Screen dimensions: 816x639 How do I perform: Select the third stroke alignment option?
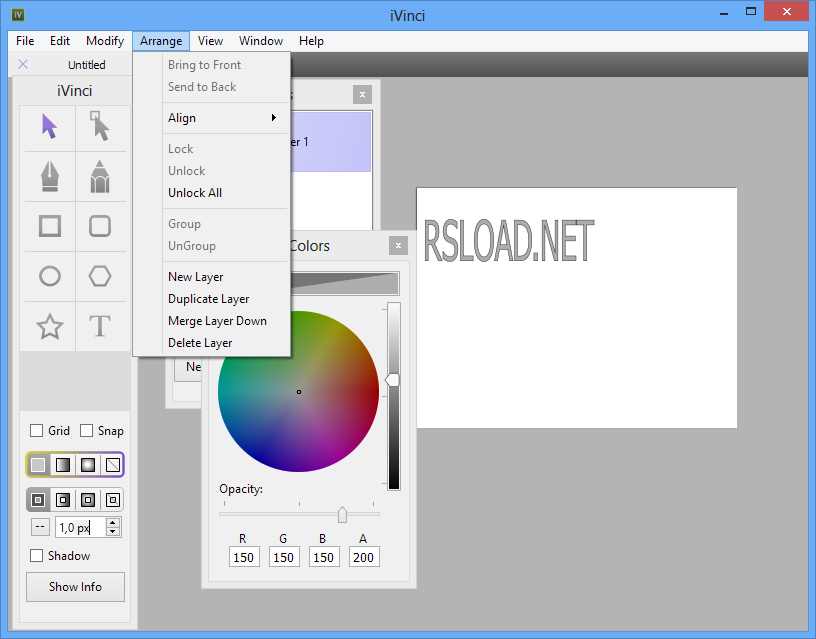88,500
